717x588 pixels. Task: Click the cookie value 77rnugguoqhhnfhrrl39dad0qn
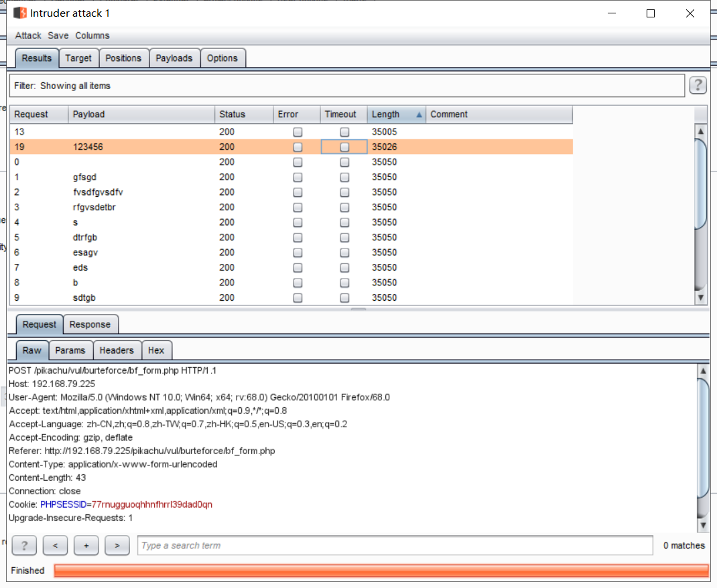pos(152,504)
